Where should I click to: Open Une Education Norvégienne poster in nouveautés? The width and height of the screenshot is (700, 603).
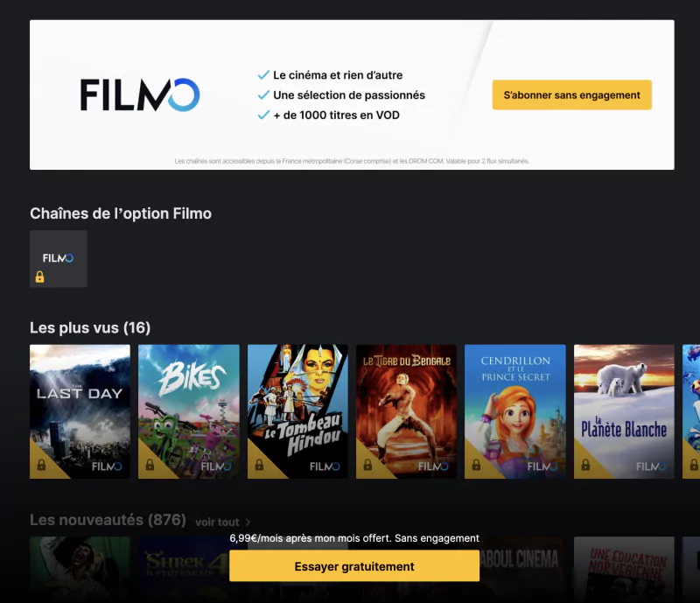tap(624, 570)
